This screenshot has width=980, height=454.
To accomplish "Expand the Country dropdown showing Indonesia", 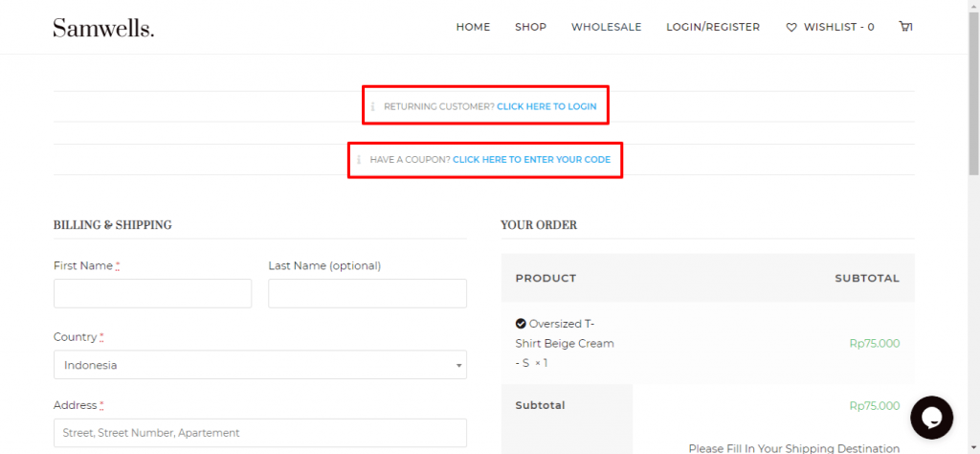I will 259,365.
